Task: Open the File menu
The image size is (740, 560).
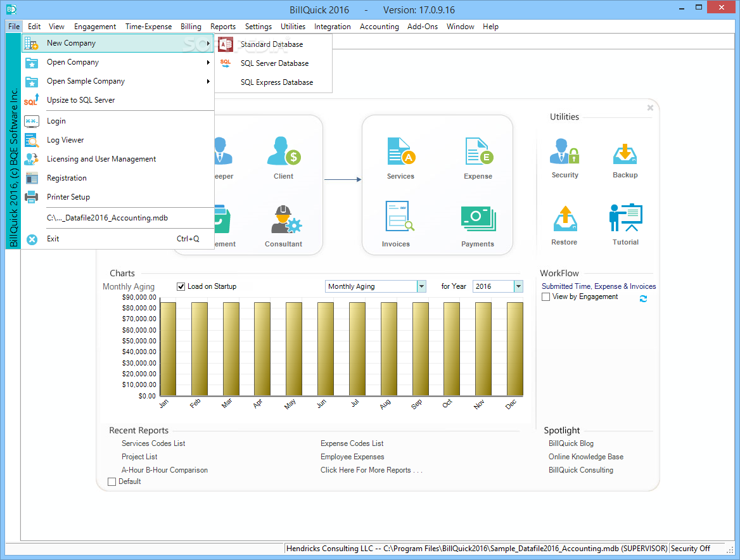Action: point(14,27)
